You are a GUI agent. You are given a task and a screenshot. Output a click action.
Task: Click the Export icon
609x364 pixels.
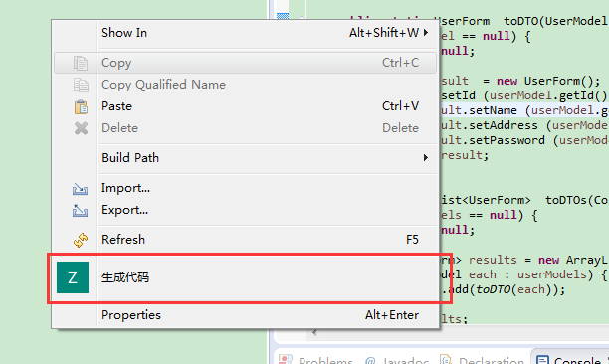(x=80, y=211)
